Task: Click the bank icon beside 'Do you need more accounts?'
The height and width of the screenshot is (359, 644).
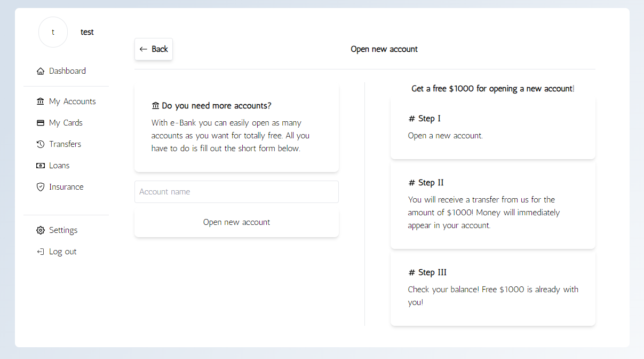Action: [x=155, y=105]
